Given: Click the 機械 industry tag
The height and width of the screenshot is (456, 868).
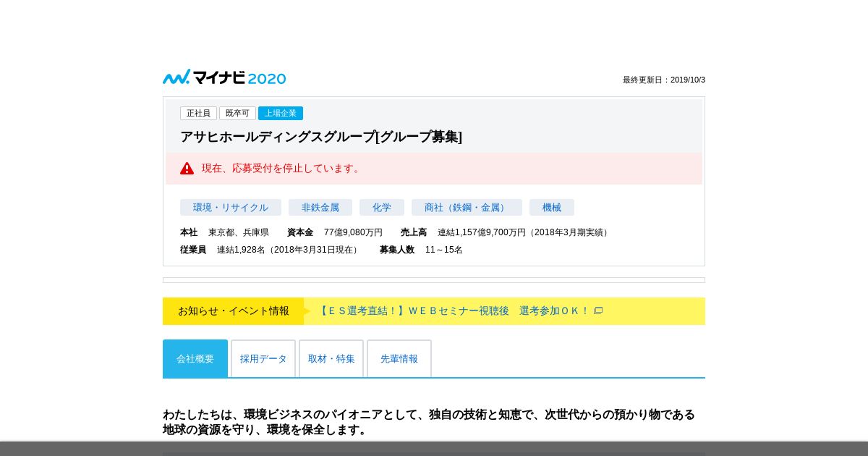Looking at the screenshot, I should point(552,208).
